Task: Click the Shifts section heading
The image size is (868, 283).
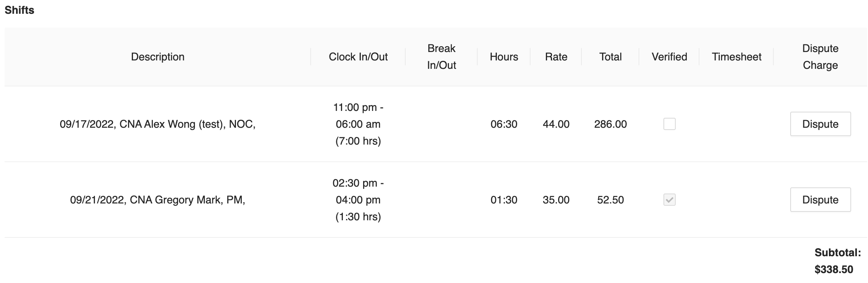Action: point(19,10)
